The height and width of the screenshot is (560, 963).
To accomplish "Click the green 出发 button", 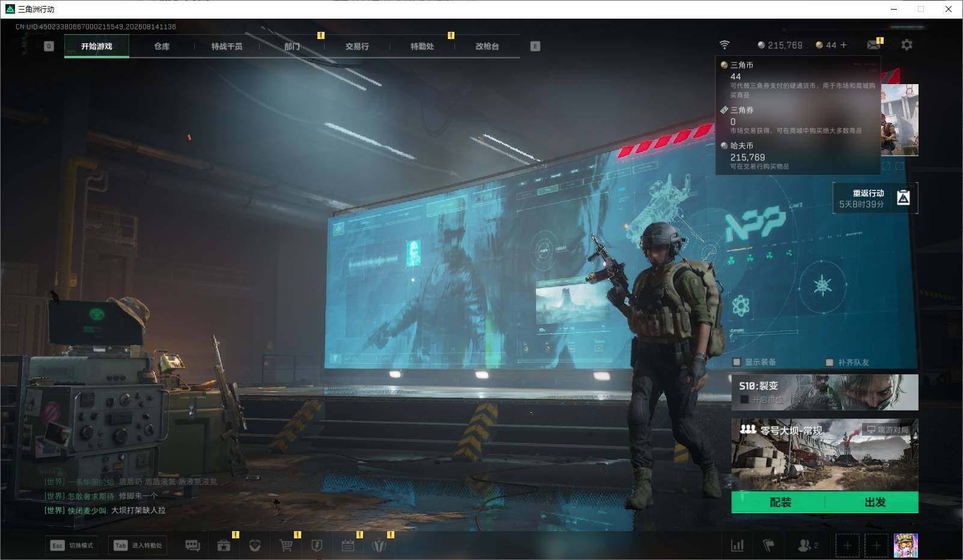I will tap(875, 502).
